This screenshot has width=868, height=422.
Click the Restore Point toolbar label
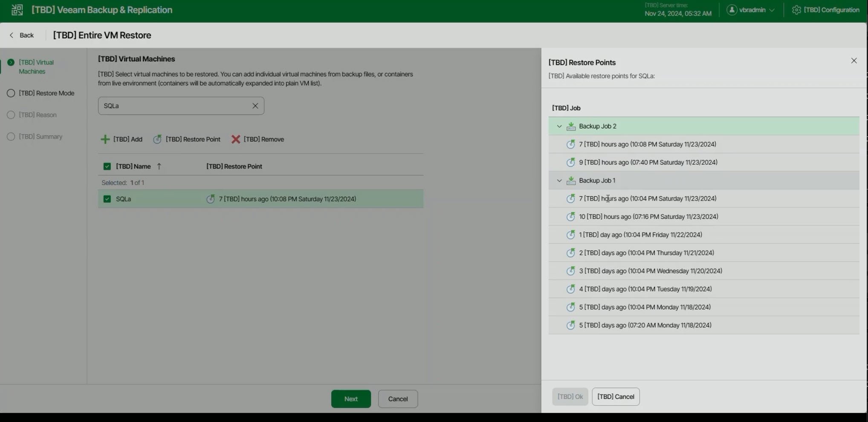(x=193, y=139)
